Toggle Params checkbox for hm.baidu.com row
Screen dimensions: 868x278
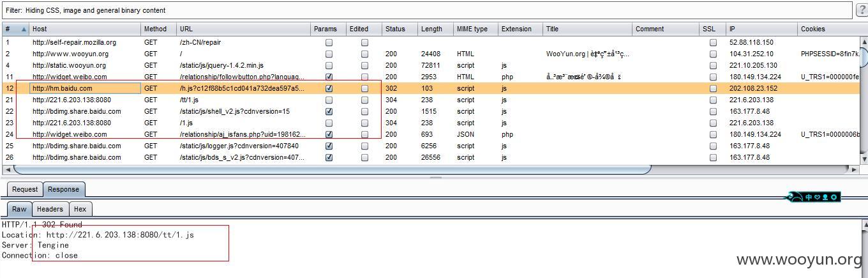[329, 88]
